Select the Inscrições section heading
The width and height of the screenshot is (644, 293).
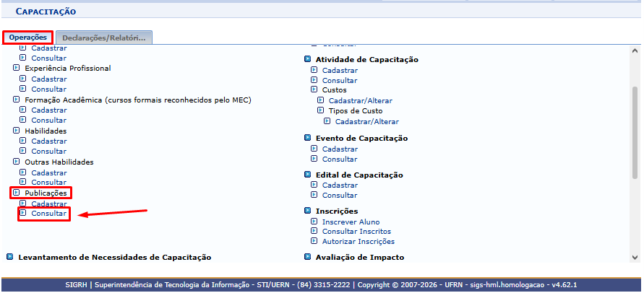coord(337,211)
